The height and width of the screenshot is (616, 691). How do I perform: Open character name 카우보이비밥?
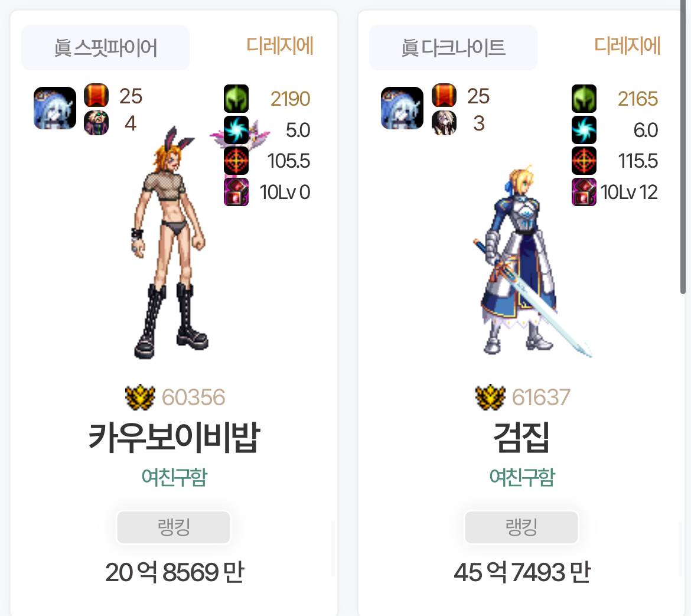pyautogui.click(x=174, y=438)
